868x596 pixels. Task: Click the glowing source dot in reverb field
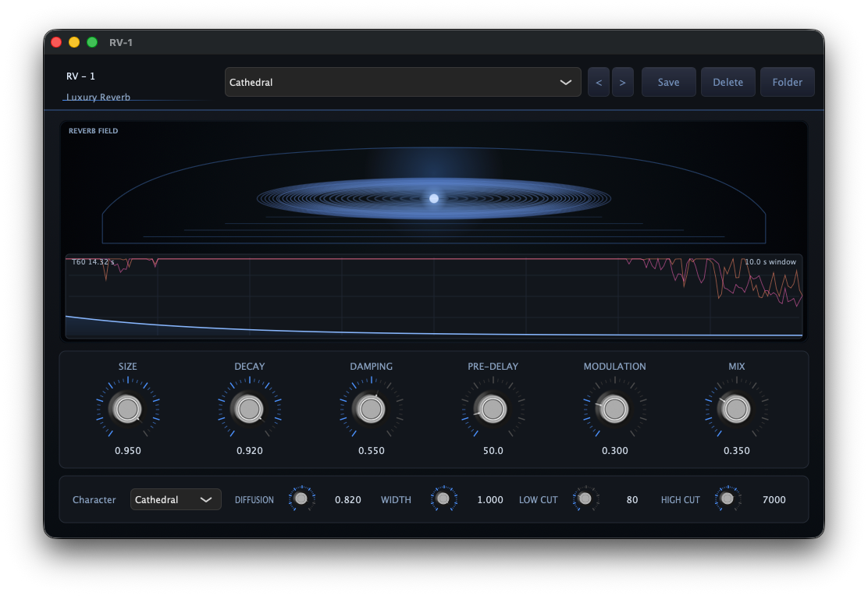[x=434, y=198]
